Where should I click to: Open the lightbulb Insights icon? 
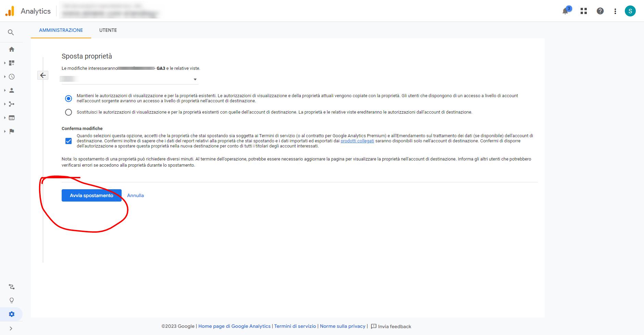click(x=12, y=300)
